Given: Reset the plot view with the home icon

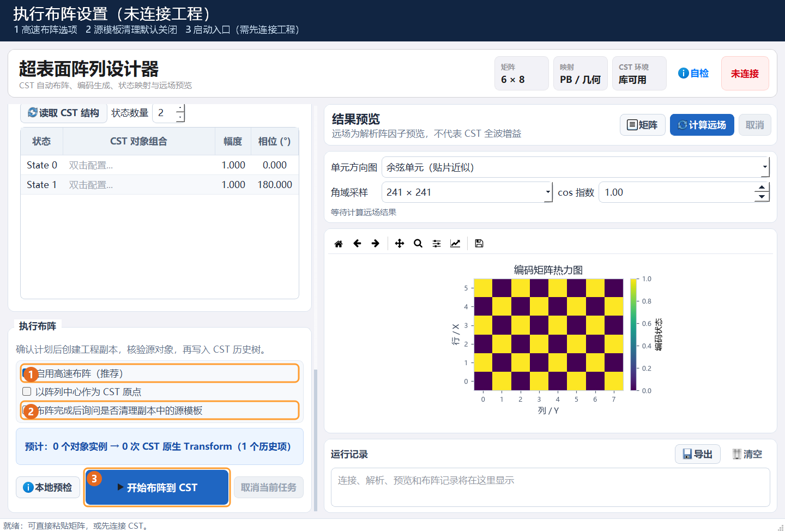Looking at the screenshot, I should point(339,244).
